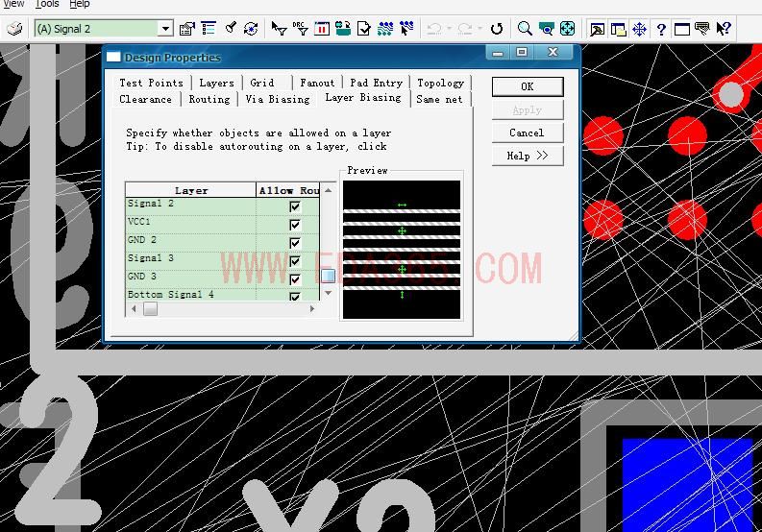The image size is (762, 532).
Task: Click the layer list scroll right arrow
Action: 312,308
